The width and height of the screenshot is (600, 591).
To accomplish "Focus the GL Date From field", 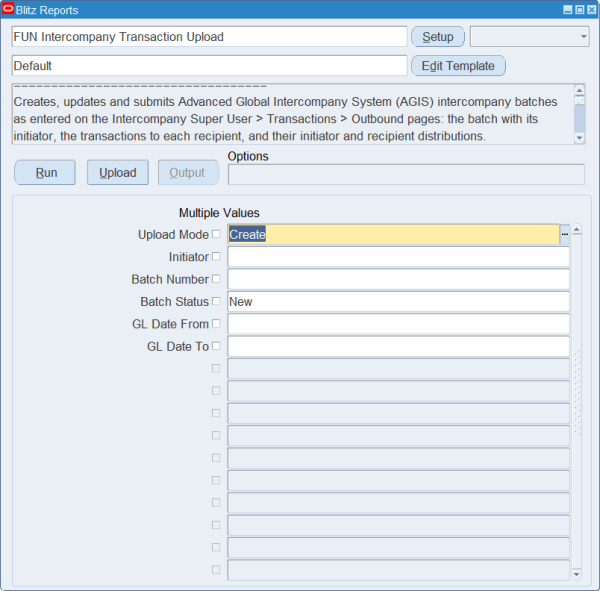I will (398, 324).
